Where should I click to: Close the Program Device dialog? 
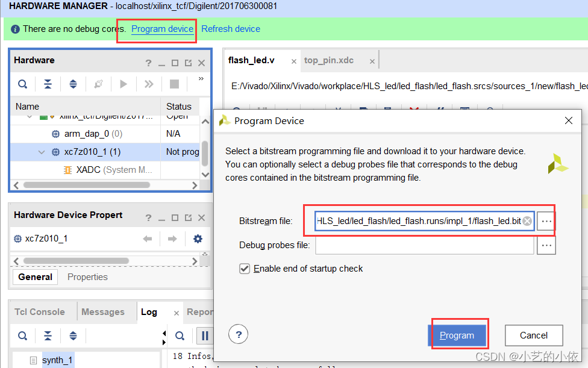click(569, 120)
